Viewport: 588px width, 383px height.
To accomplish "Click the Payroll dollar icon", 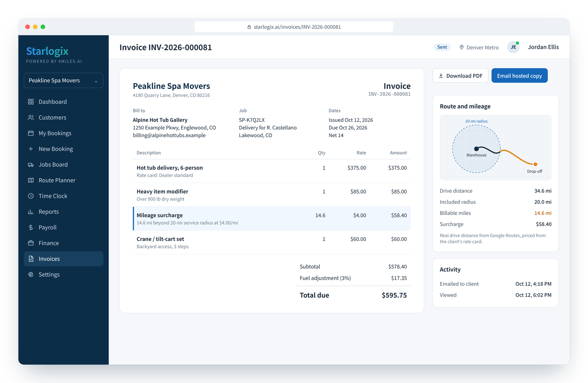I will tap(31, 228).
